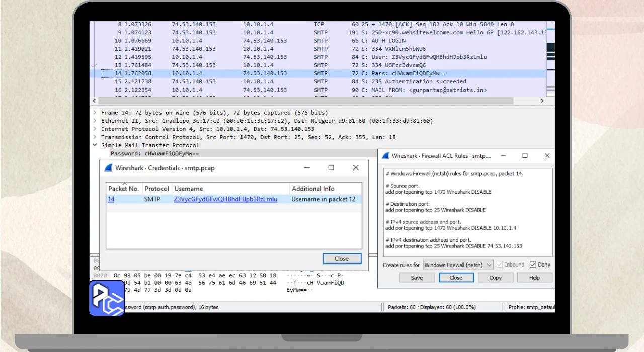Maximize the Firewall ACL Rules window

[525, 156]
